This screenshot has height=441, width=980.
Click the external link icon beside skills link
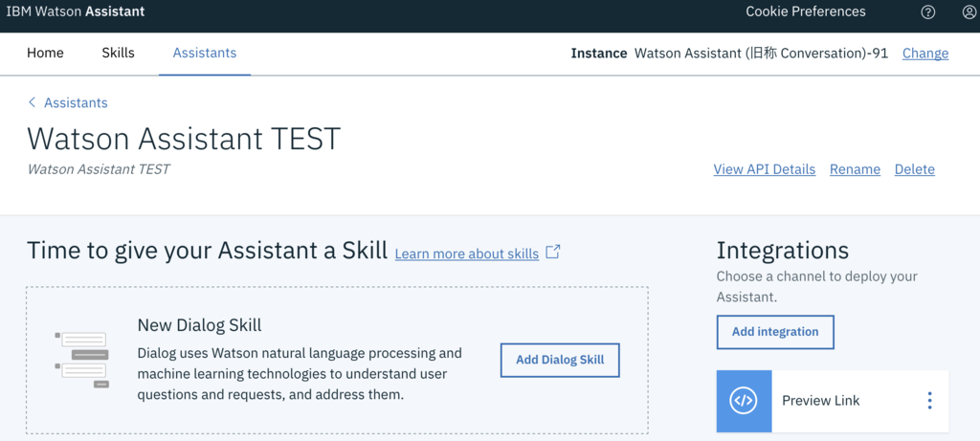[x=552, y=253]
